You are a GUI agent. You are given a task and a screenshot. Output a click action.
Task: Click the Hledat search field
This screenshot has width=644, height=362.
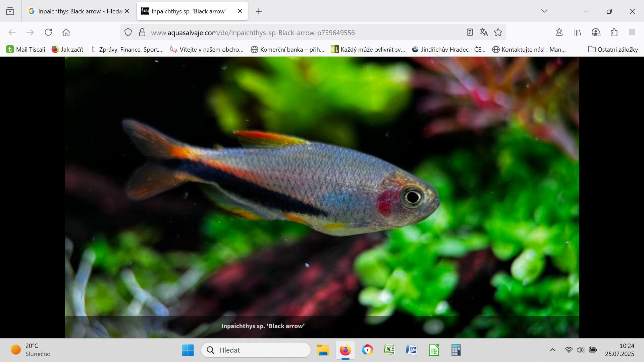(256, 350)
